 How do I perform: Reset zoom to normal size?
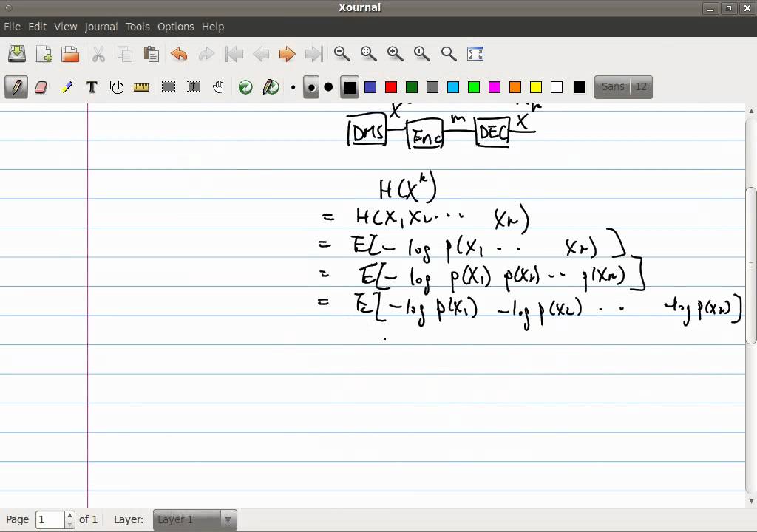(x=421, y=54)
